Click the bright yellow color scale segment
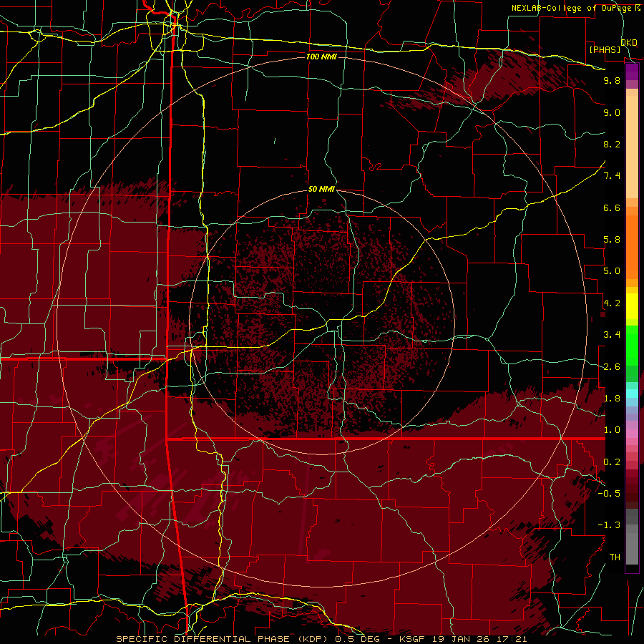 pyautogui.click(x=632, y=306)
